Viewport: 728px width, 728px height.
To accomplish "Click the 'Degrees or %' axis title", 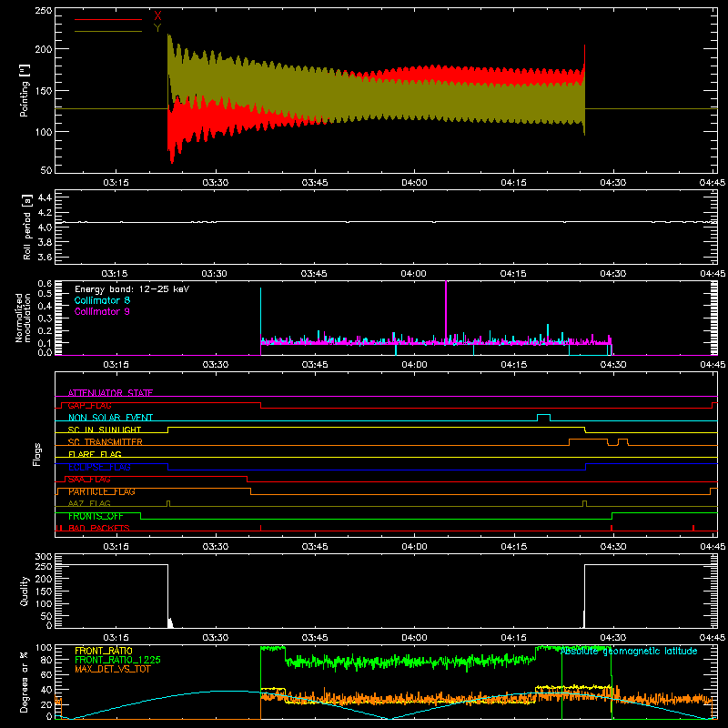I will point(25,682).
